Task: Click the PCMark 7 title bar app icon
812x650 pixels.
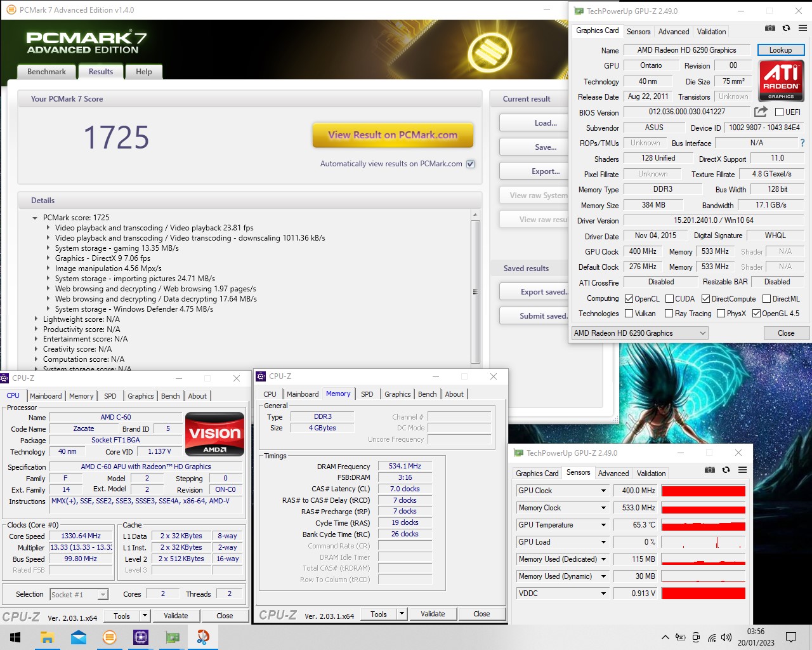Action: coord(11,10)
